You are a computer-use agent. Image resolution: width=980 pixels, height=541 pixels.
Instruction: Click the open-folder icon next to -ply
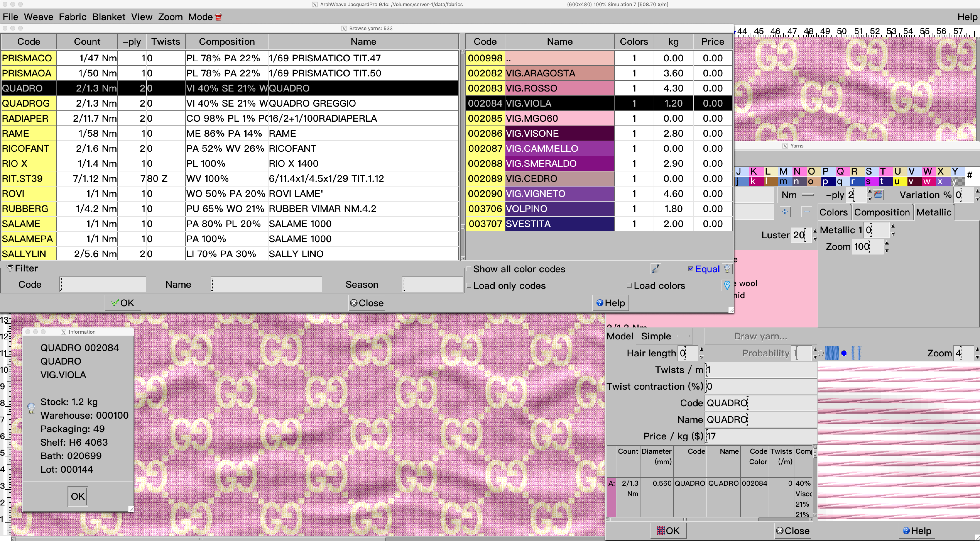coord(878,195)
